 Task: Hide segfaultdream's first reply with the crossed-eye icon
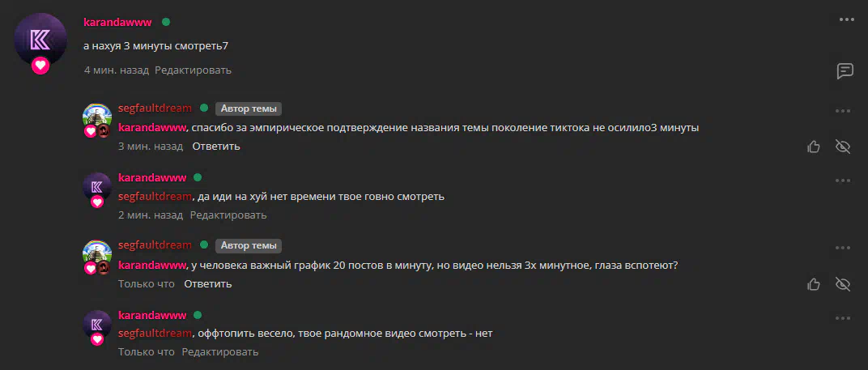pos(843,147)
